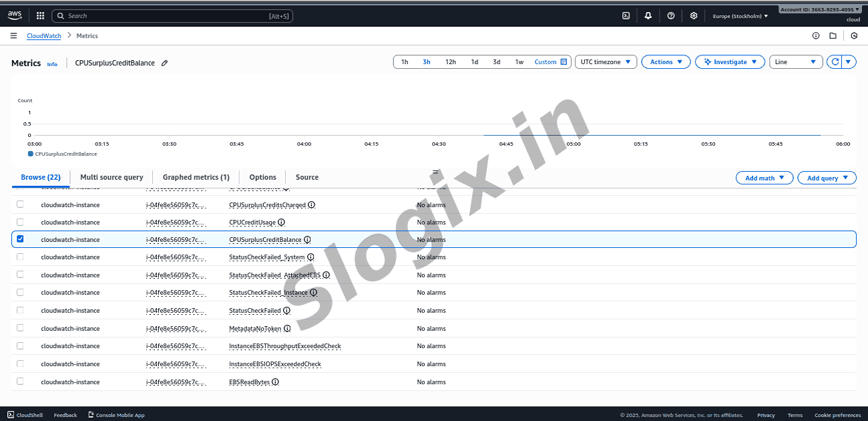
Task: Open the console settings gear
Action: (x=694, y=15)
